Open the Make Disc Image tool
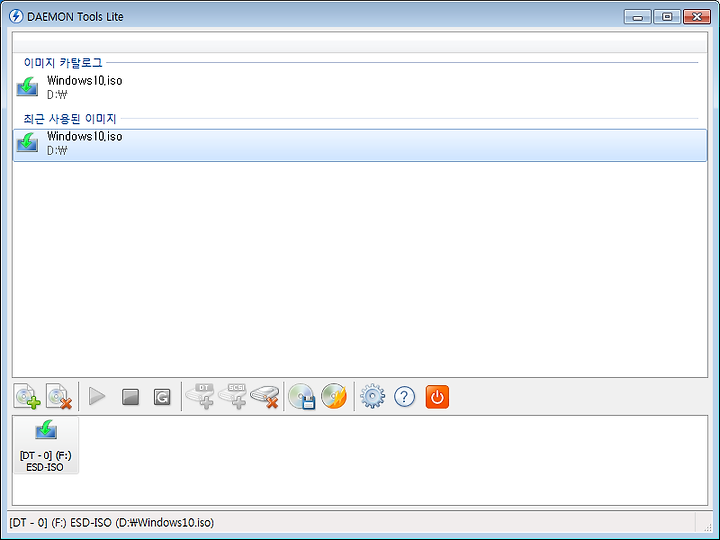Image resolution: width=720 pixels, height=540 pixels. coord(302,396)
